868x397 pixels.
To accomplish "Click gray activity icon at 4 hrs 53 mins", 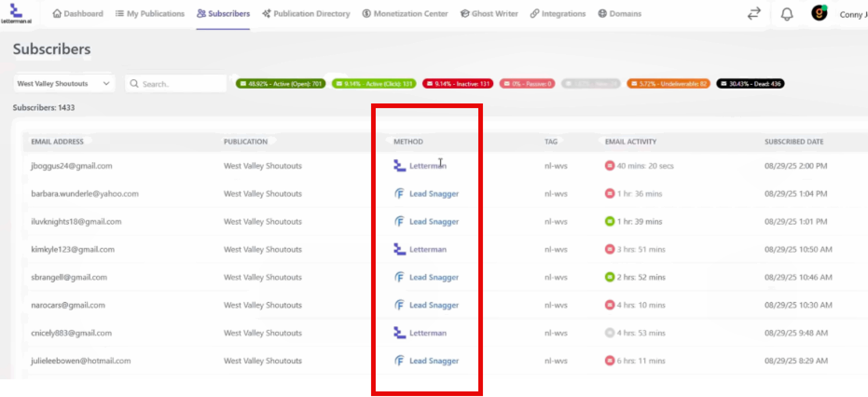I will 609,333.
